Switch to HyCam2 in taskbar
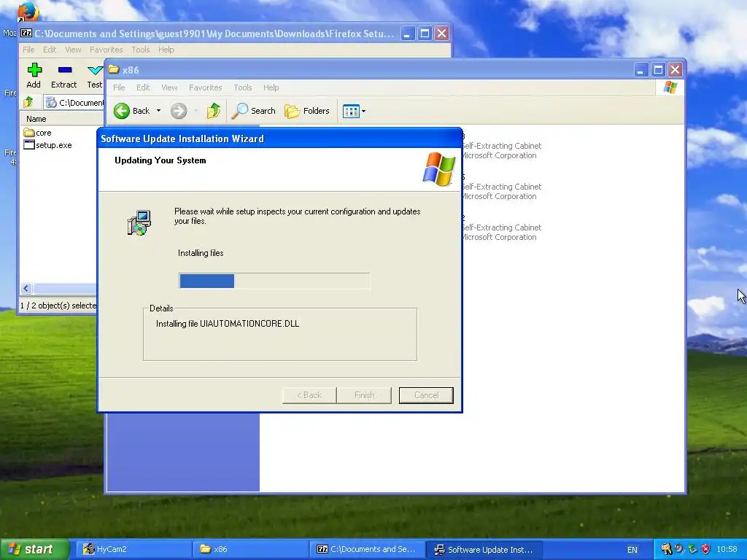 (x=134, y=549)
